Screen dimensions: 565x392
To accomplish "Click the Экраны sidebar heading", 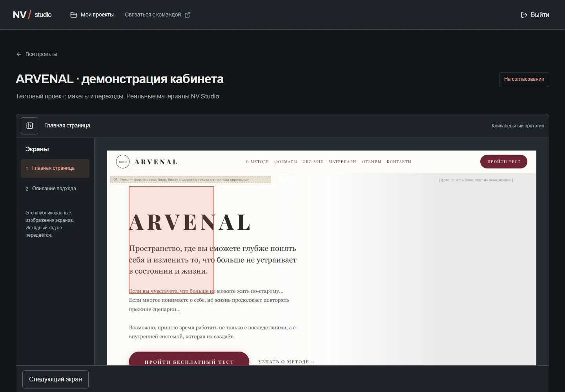I will click(37, 149).
